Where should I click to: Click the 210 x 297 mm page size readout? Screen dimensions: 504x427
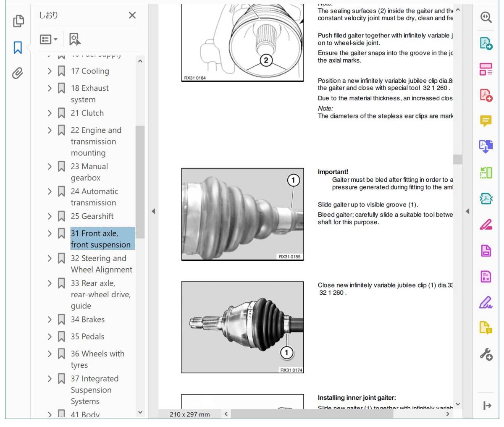[190, 414]
